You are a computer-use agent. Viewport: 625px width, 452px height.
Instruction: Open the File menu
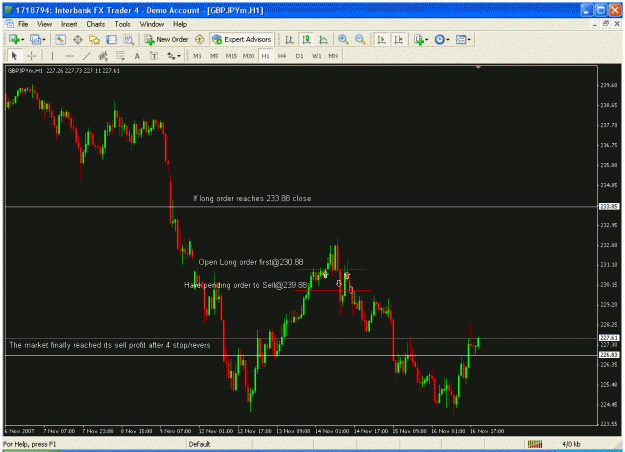click(x=23, y=24)
